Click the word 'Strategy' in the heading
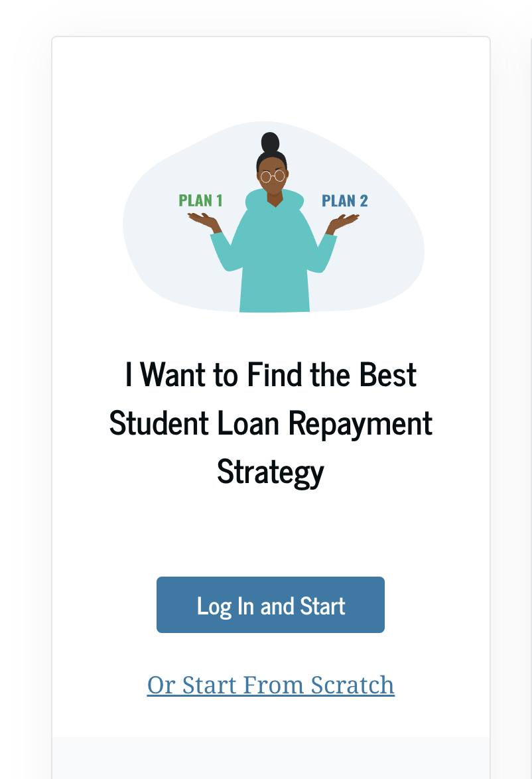The width and height of the screenshot is (532, 779). tap(271, 472)
